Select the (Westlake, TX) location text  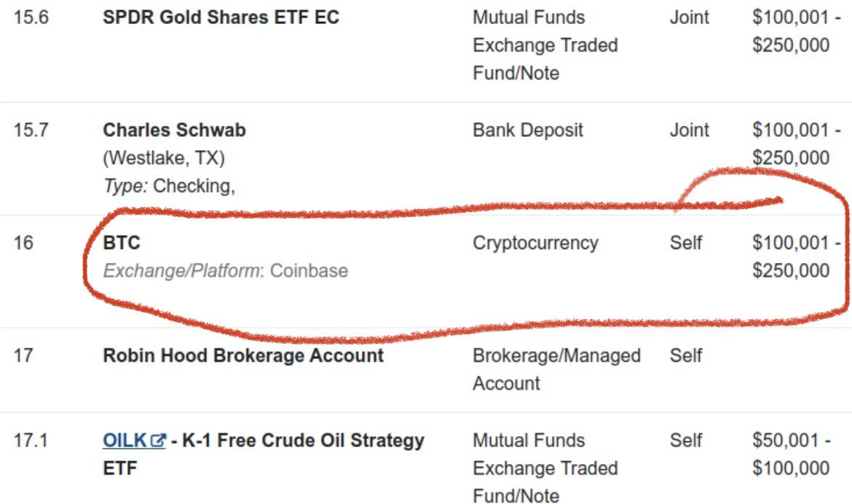pyautogui.click(x=164, y=158)
